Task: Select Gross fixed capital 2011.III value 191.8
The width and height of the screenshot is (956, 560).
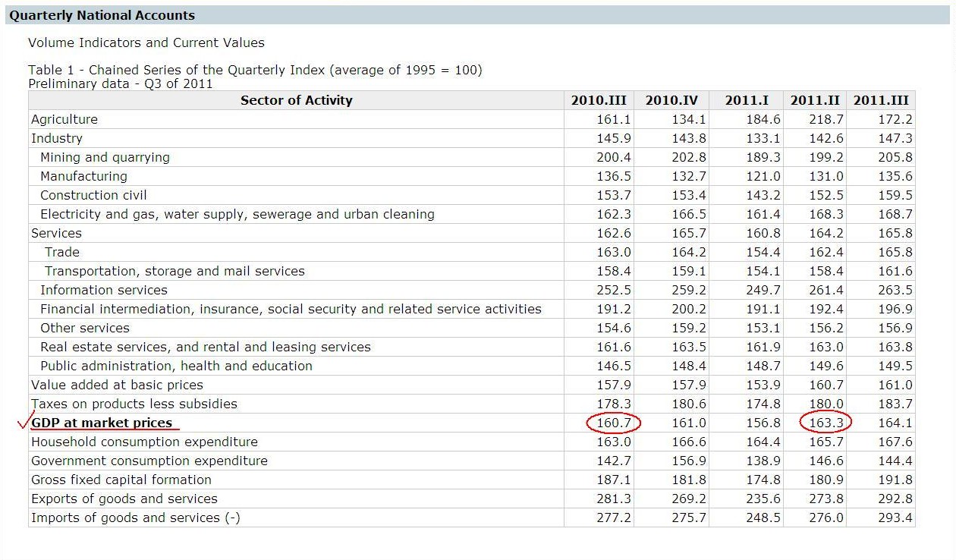Action: pos(895,480)
